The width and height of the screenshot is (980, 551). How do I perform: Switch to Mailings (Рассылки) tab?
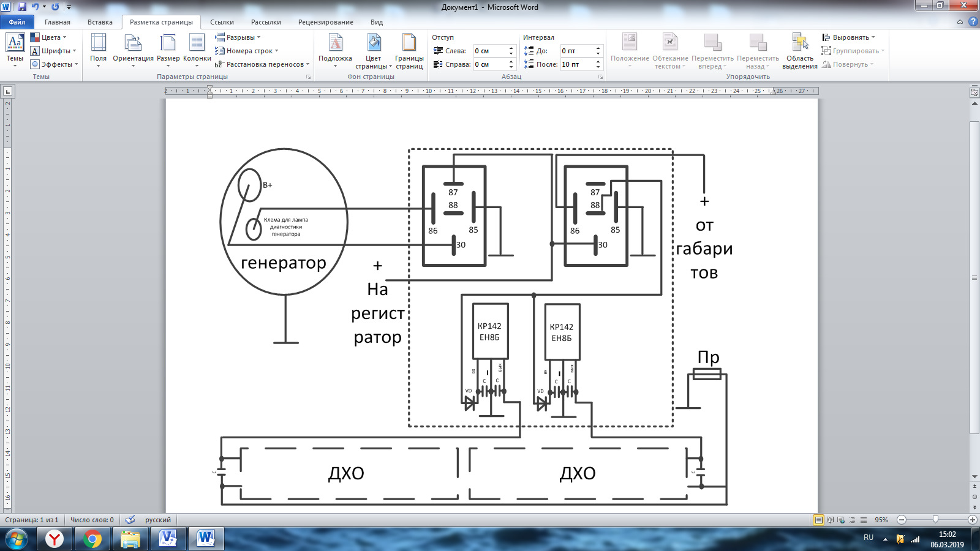tap(266, 22)
